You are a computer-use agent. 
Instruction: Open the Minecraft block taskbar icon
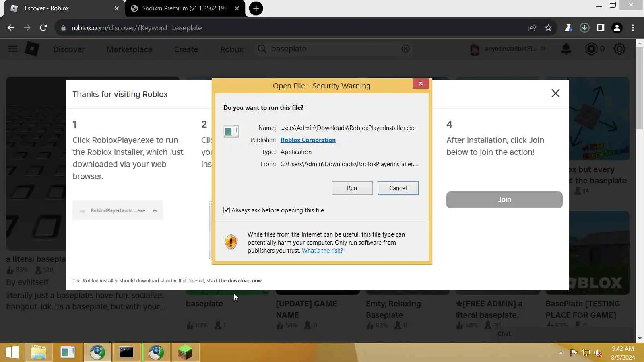pyautogui.click(x=185, y=352)
